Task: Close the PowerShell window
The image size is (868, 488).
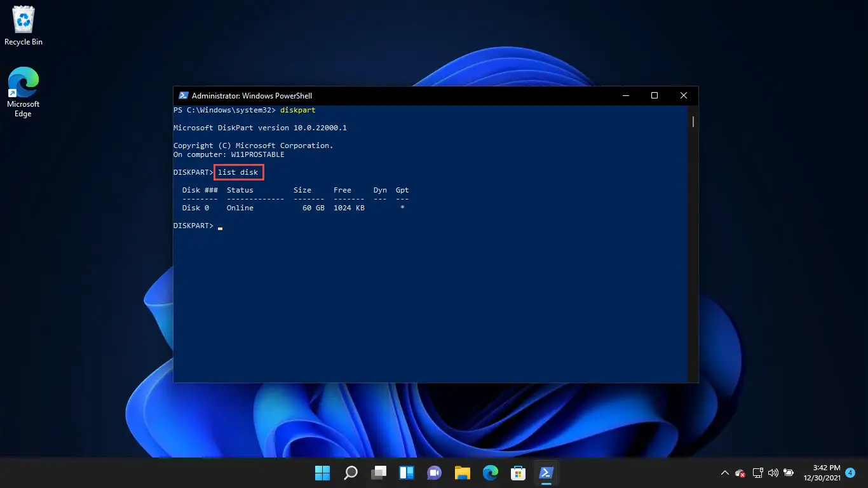Action: [684, 96]
